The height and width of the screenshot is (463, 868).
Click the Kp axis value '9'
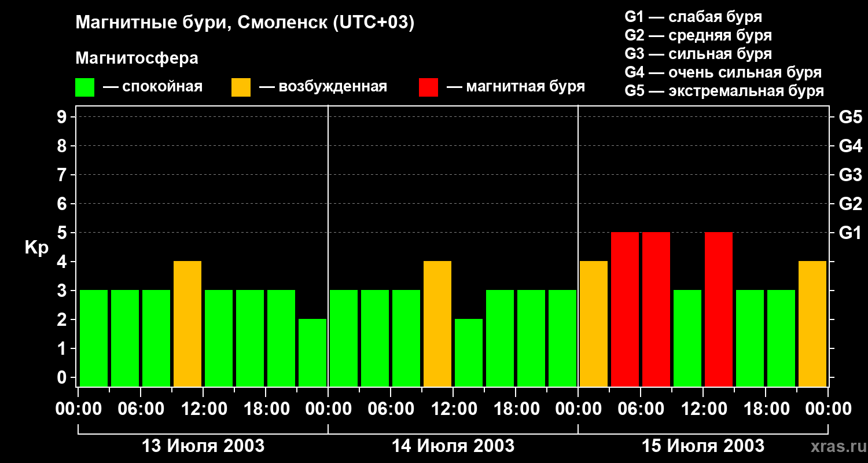point(63,117)
